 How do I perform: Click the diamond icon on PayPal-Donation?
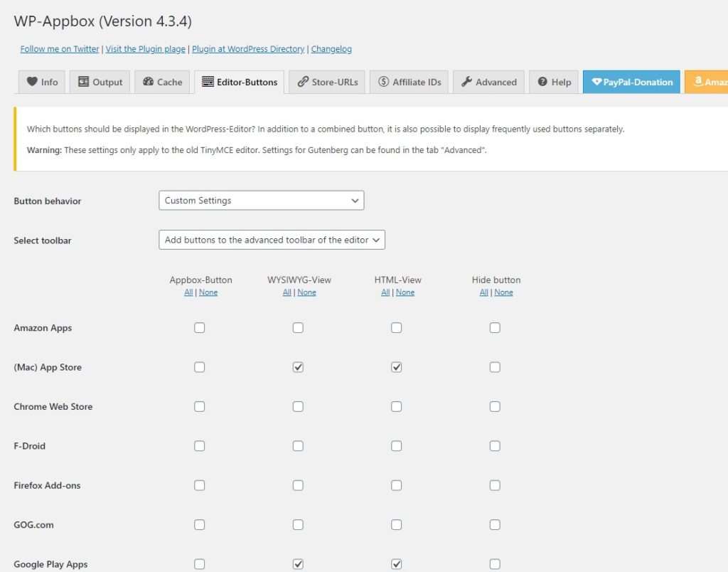[596, 82]
